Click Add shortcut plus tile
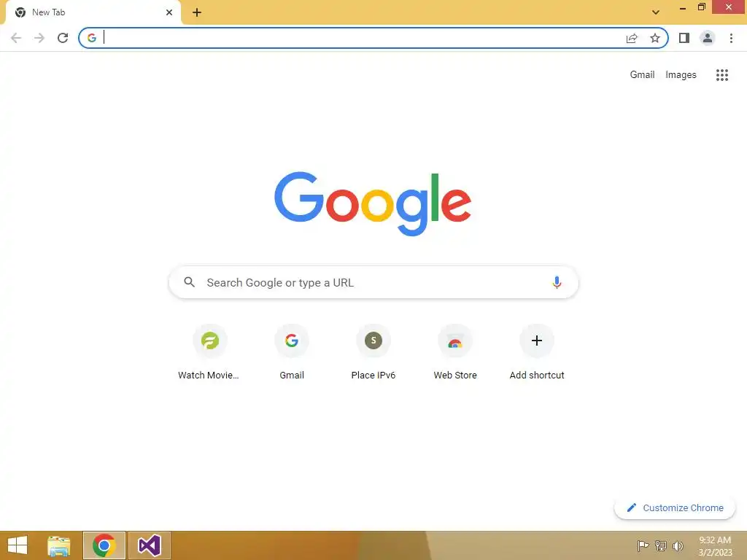The image size is (747, 560). tap(537, 352)
